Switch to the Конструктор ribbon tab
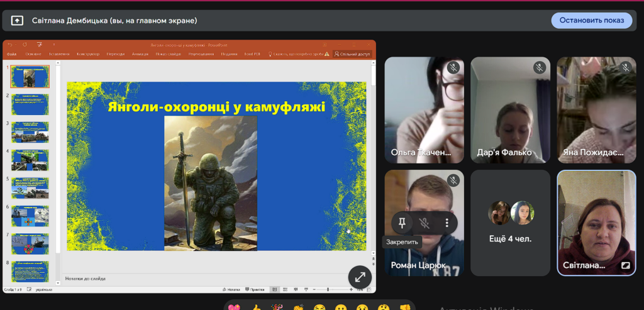The height and width of the screenshot is (310, 644). (x=88, y=54)
